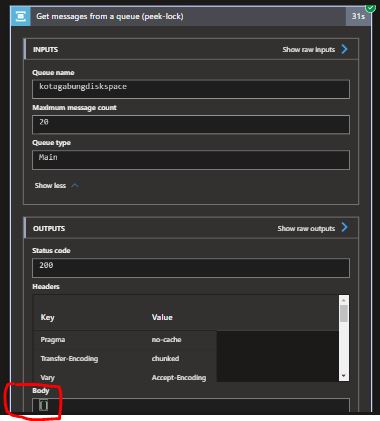Viewport: 380px width, 421px height.
Task: Click the Headers table scrollbar thumb
Action: pos(344,313)
